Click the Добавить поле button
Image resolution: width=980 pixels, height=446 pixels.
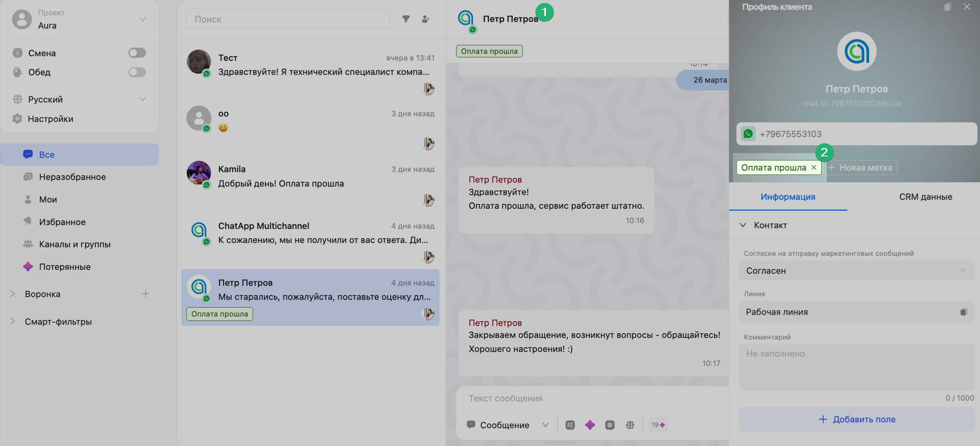[x=856, y=419]
